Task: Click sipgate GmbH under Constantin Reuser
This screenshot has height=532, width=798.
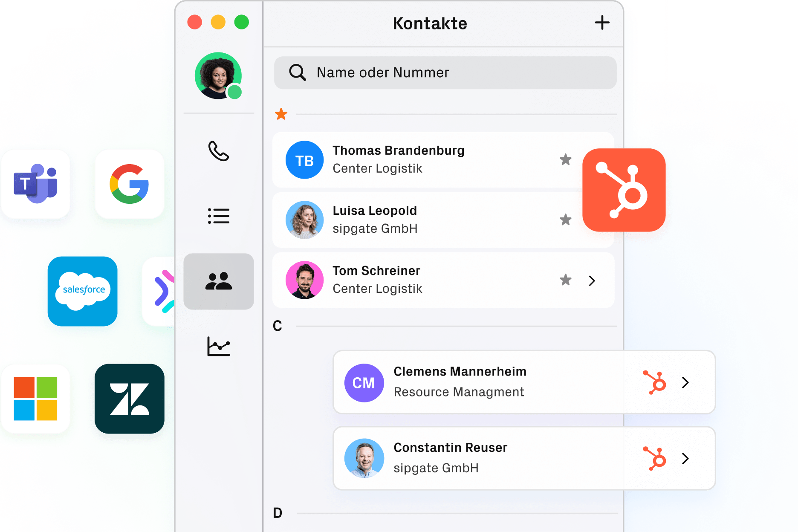Action: pyautogui.click(x=436, y=468)
